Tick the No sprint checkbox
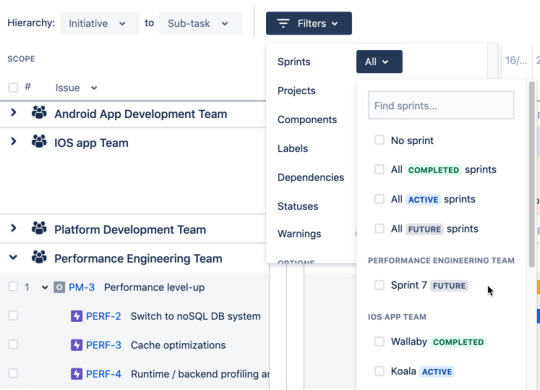The width and height of the screenshot is (540, 390). coord(379,140)
